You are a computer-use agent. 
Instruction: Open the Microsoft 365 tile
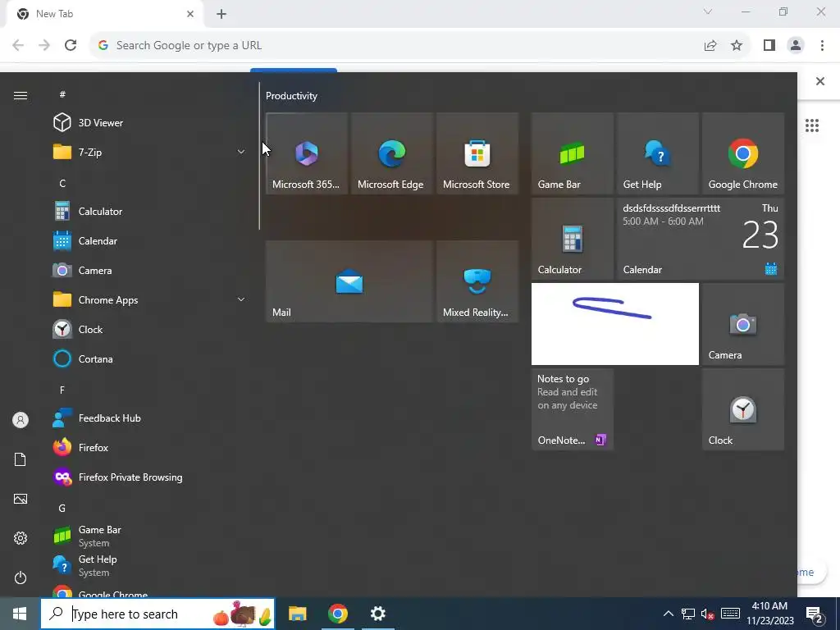[x=307, y=153]
